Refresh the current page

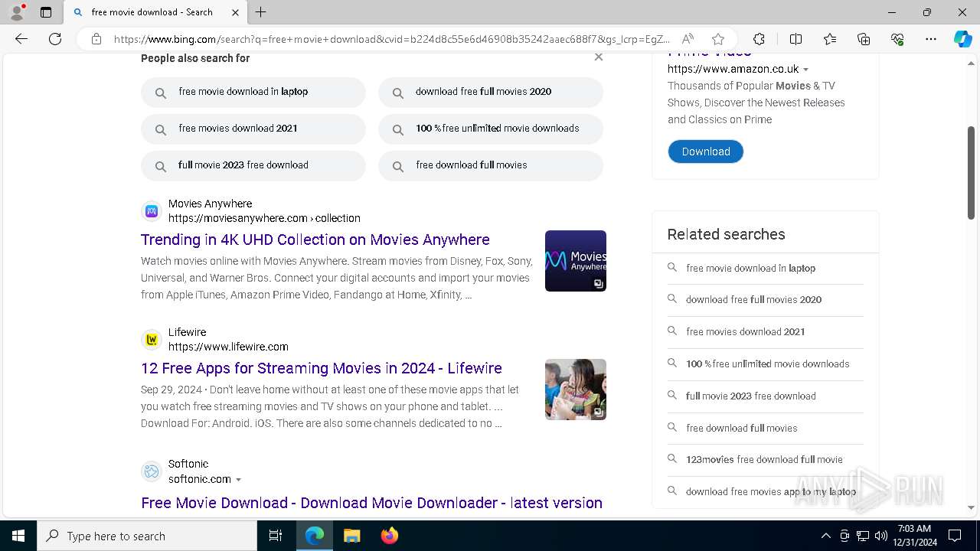(x=55, y=39)
